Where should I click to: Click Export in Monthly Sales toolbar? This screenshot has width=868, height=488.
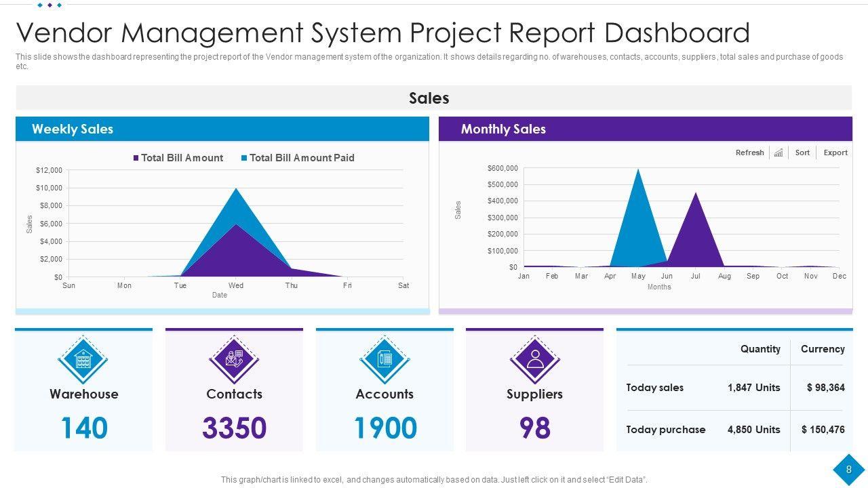pos(835,153)
